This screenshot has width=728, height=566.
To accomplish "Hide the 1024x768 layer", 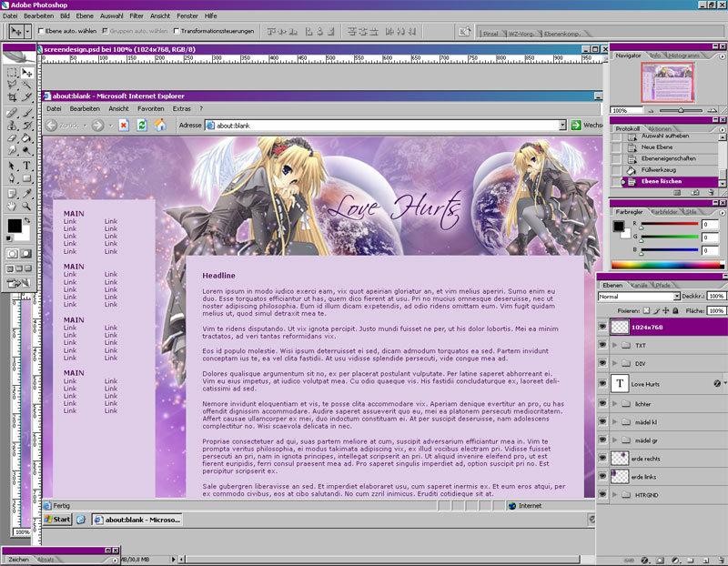I will click(x=602, y=327).
